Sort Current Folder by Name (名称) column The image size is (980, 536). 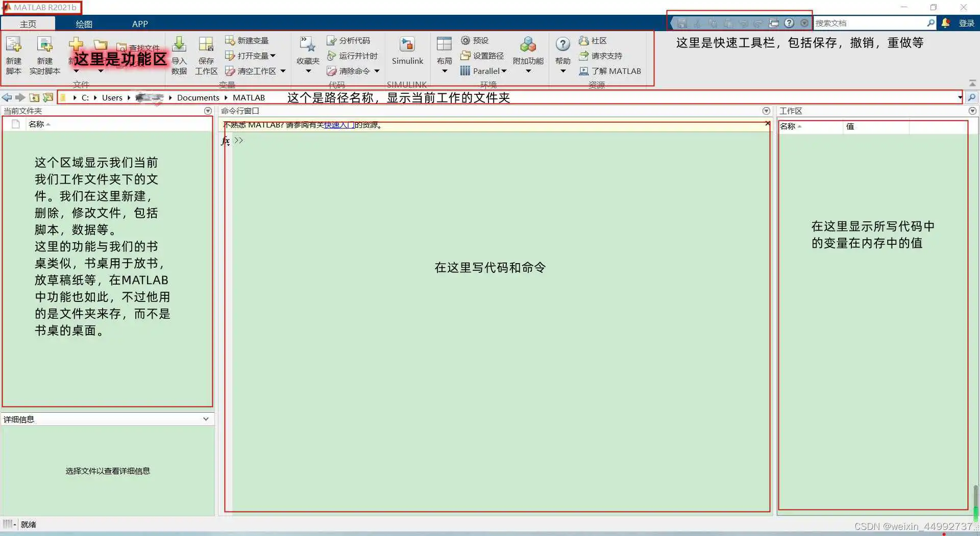(x=39, y=124)
